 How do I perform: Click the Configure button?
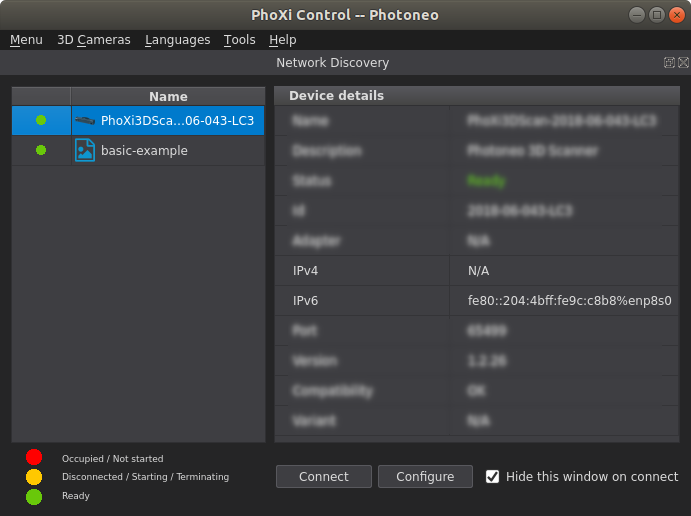tap(425, 476)
